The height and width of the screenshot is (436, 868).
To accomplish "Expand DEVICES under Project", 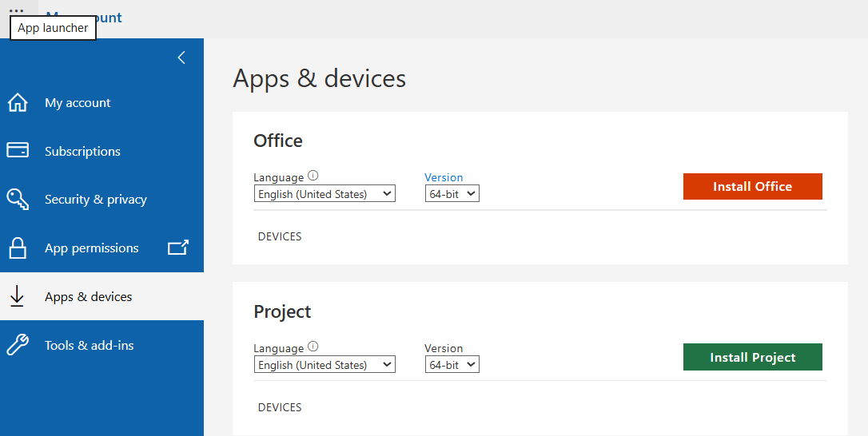I will pos(280,407).
